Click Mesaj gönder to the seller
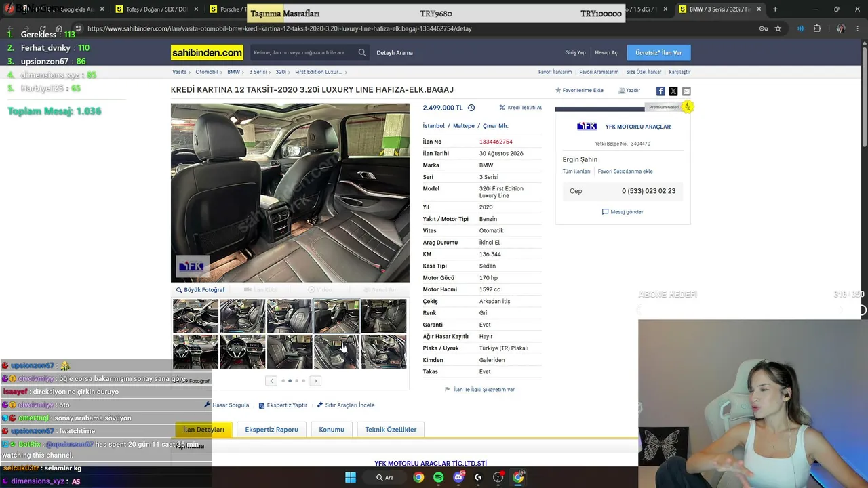 [623, 212]
